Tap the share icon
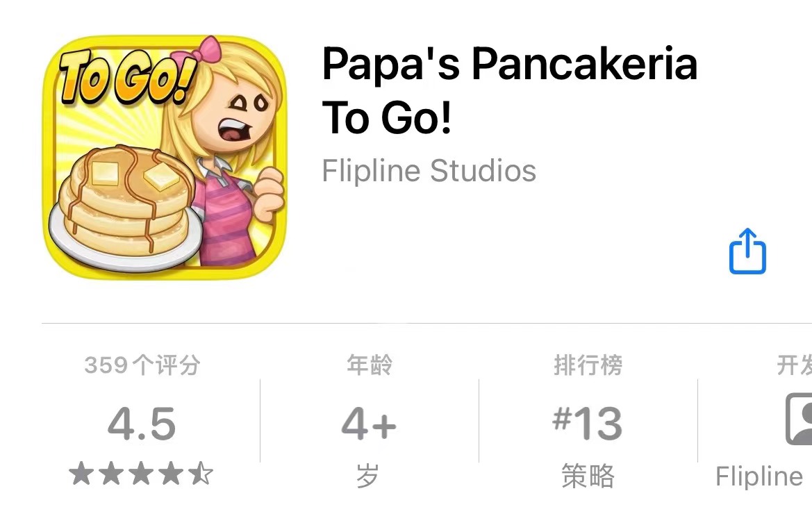This screenshot has width=812, height=507. (x=747, y=251)
